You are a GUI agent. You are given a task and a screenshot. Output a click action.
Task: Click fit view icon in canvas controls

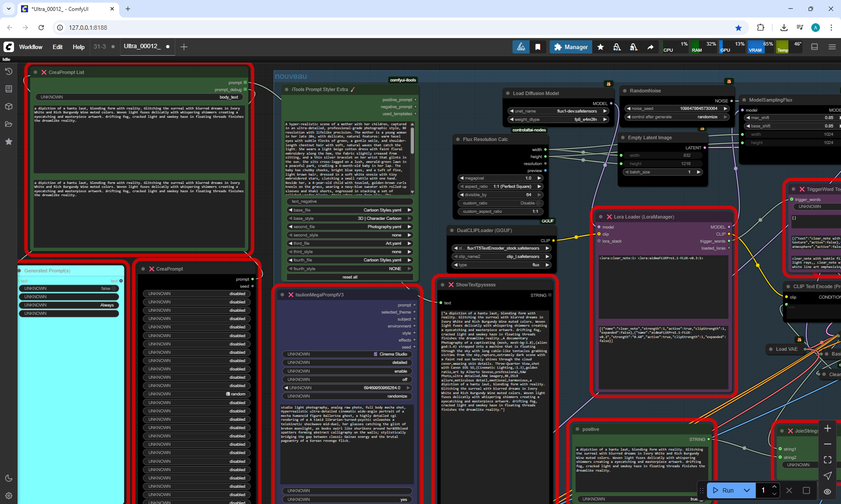click(827, 460)
